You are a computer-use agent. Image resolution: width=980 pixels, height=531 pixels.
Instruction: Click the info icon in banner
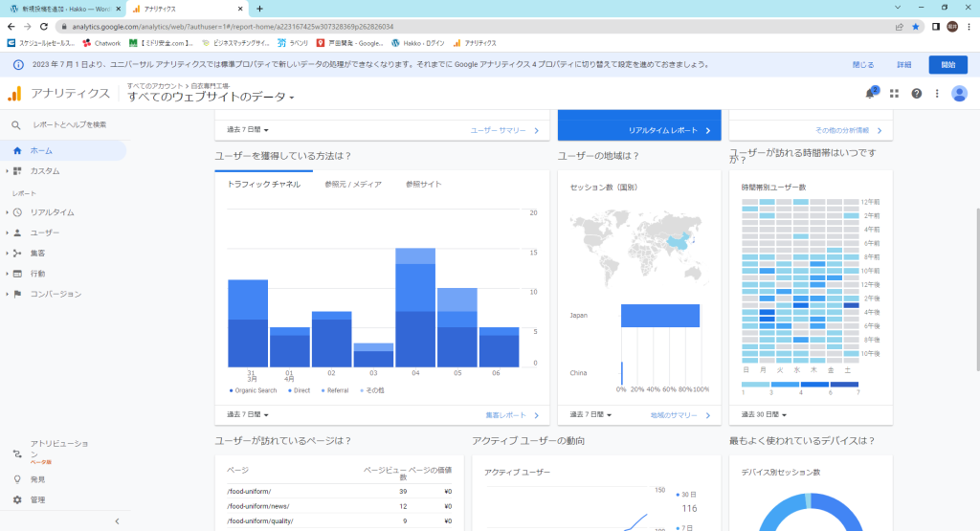(x=19, y=64)
